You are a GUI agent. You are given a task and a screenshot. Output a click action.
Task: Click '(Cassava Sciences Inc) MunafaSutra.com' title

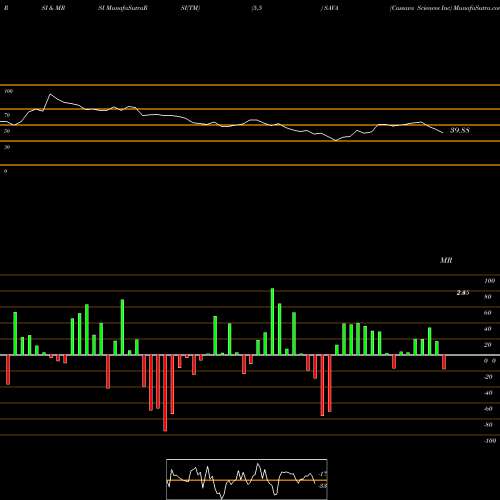coord(445,8)
